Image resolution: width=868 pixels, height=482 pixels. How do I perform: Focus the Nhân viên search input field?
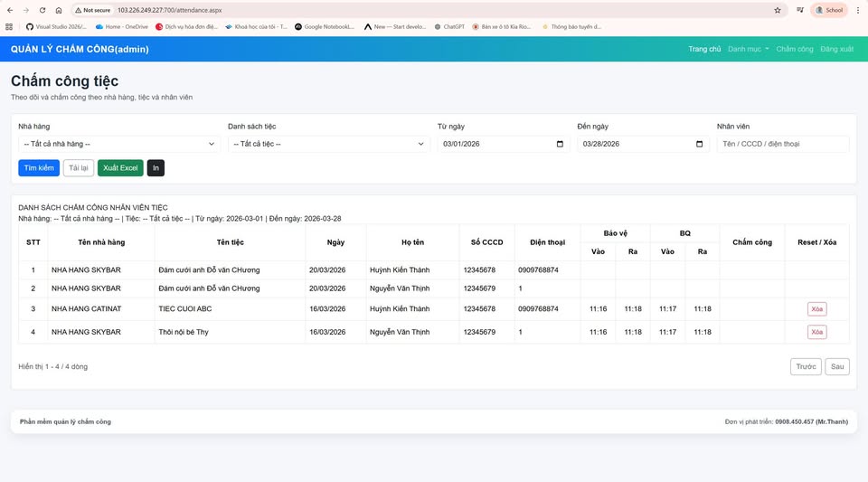coord(783,144)
